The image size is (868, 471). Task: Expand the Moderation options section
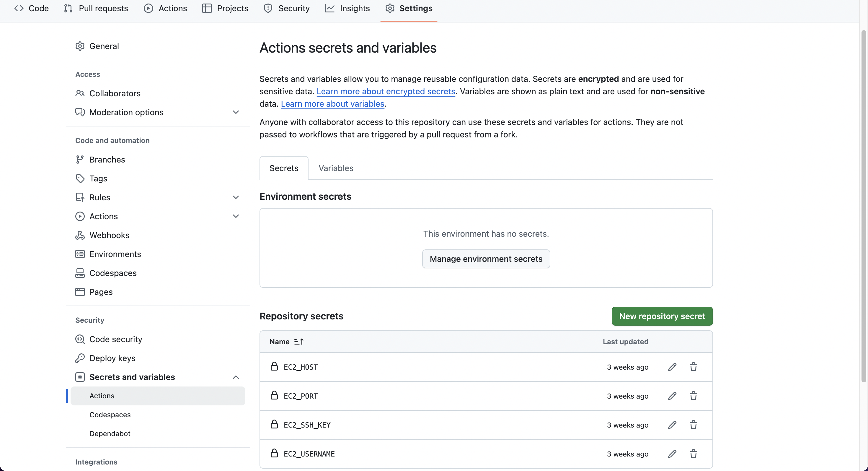[x=236, y=112]
